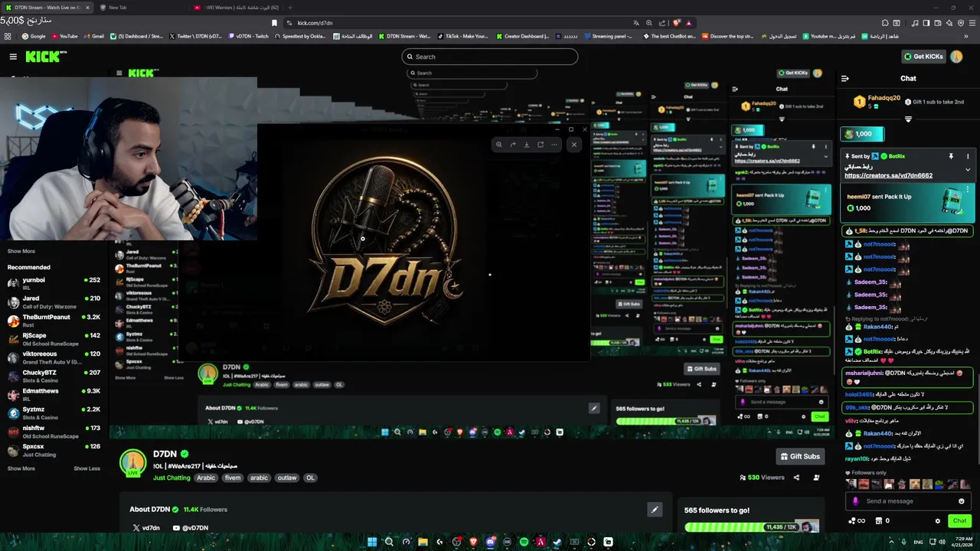Click Show More under followed channels
The height and width of the screenshot is (551, 980).
click(x=21, y=251)
